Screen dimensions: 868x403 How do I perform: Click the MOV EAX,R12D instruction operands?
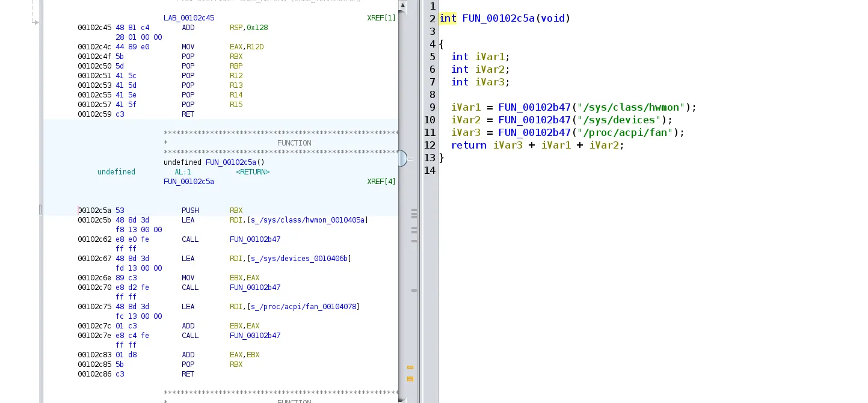point(247,47)
